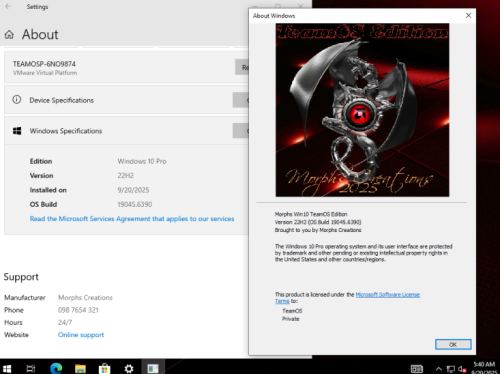Image resolution: width=500 pixels, height=374 pixels.
Task: Copy Device Specifications using its button
Action: point(241,100)
